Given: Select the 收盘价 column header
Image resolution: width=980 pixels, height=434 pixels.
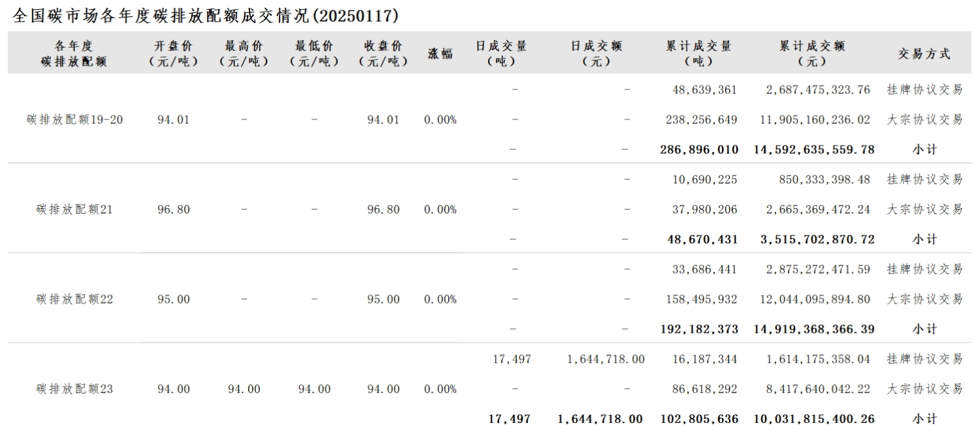Looking at the screenshot, I should click(x=384, y=54).
